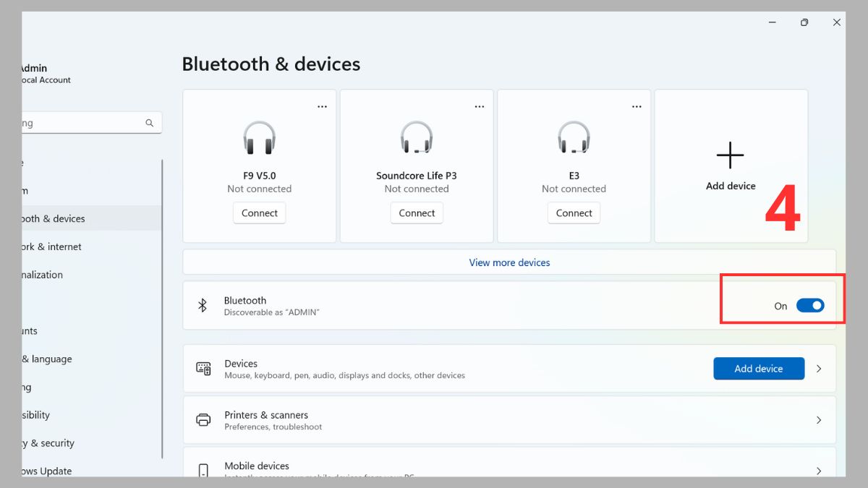868x488 pixels.
Task: Open the three-dot menu on F9 V5.0 card
Action: pyautogui.click(x=323, y=106)
